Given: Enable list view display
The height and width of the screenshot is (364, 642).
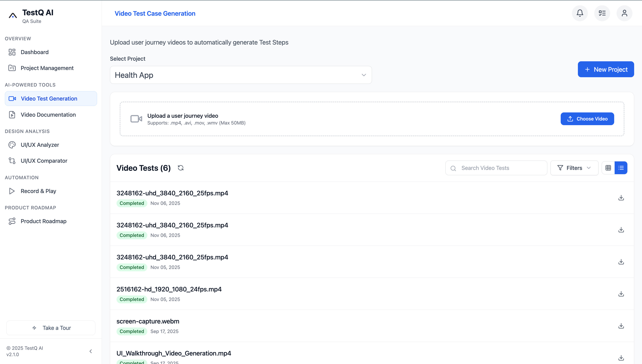Looking at the screenshot, I should coord(621,168).
